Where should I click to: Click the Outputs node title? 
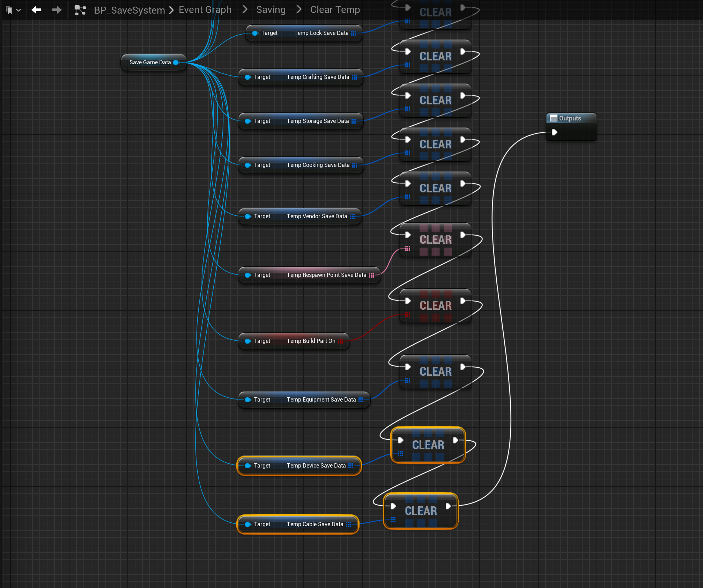pos(570,118)
